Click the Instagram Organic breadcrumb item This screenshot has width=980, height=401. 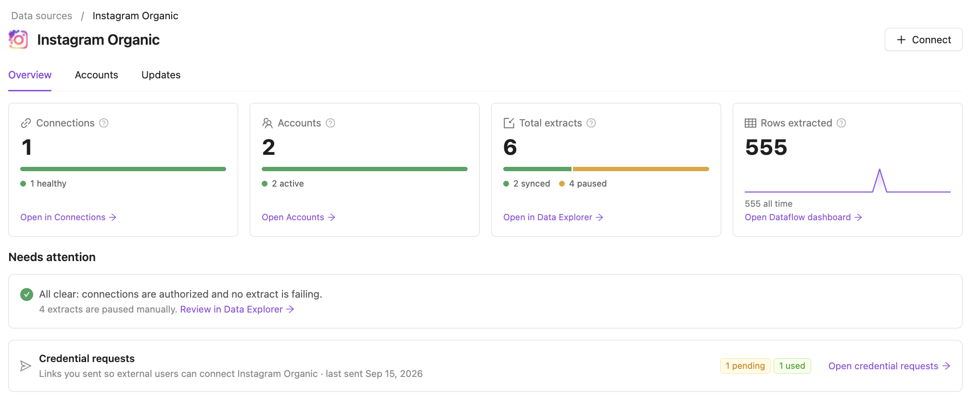point(135,16)
